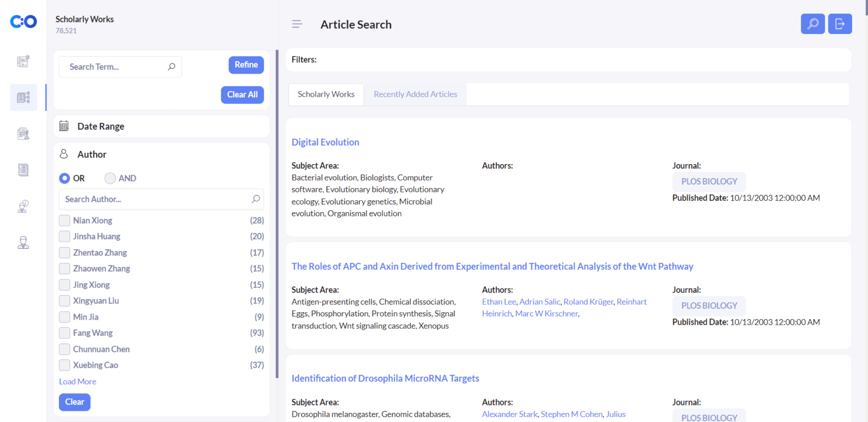Click the hamburger menu icon beside Article Search
The image size is (868, 422).
(x=297, y=24)
